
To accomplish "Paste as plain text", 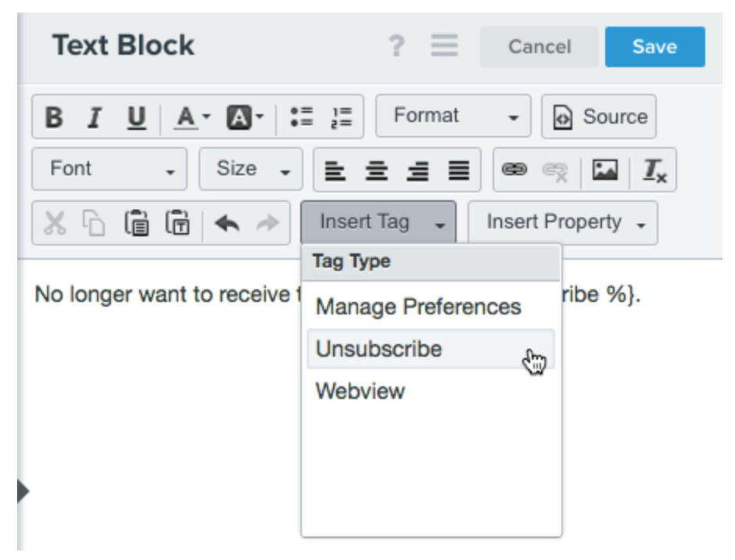I will point(180,222).
